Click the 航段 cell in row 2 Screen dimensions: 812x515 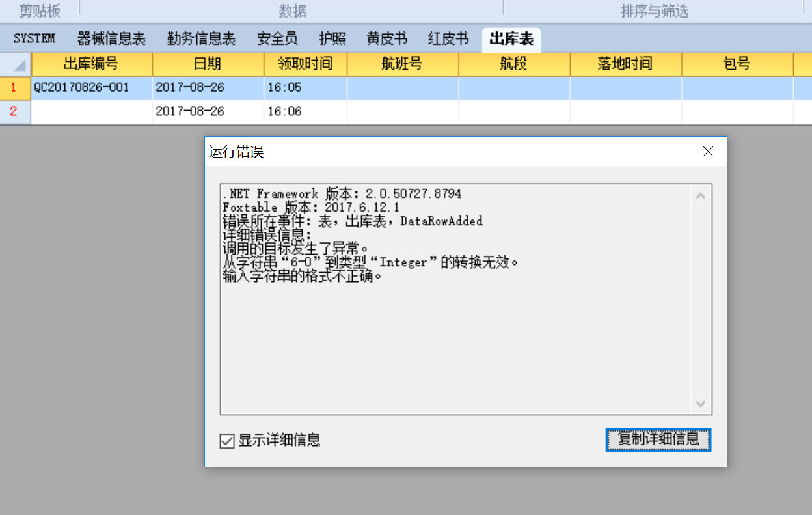pos(515,111)
